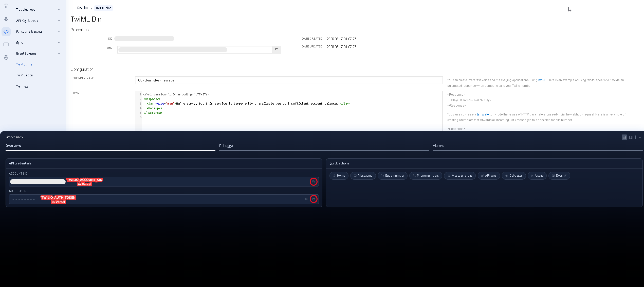Open the Messaging logs quick action
This screenshot has height=287, width=644.
tap(460, 176)
